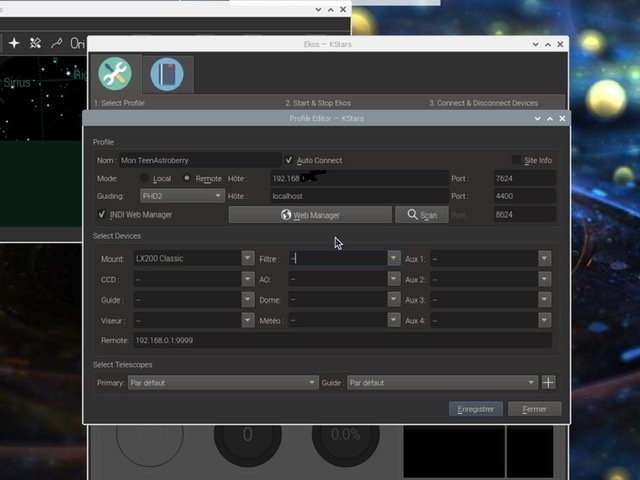This screenshot has height=480, width=640.
Task: Click the telescope icon in KStars toolbar
Action: pyautogui.click(x=57, y=43)
